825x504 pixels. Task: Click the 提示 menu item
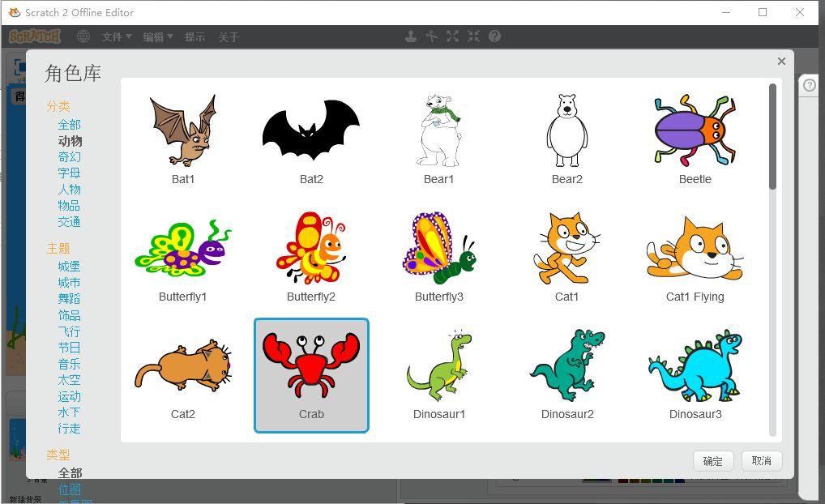click(194, 36)
